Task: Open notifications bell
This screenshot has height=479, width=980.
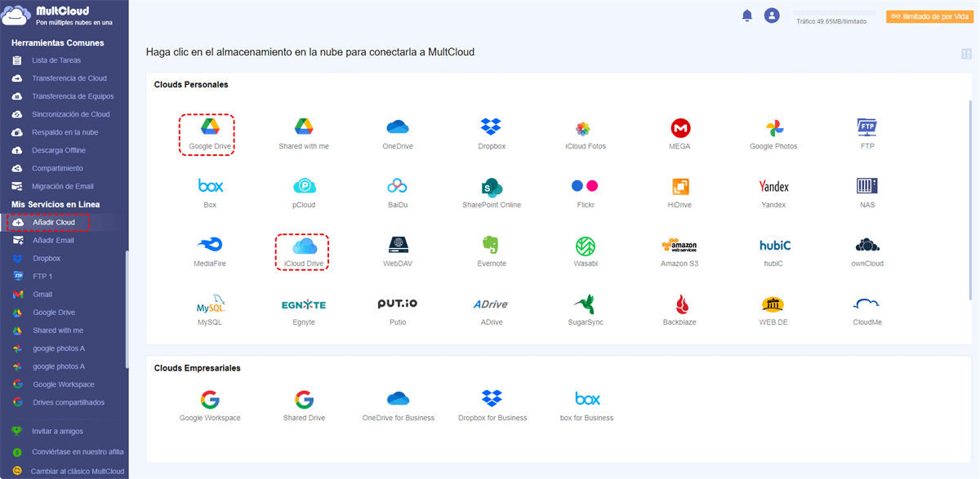Action: 746,16
